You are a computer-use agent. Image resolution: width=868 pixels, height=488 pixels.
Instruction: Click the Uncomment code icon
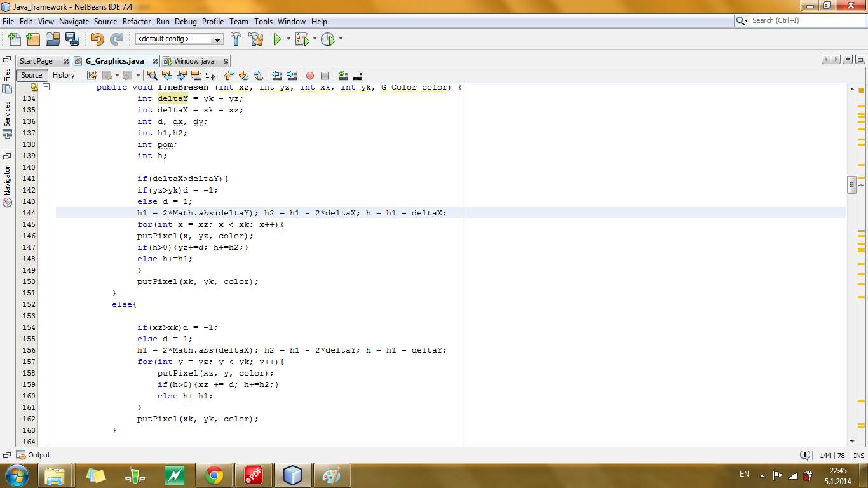[357, 75]
